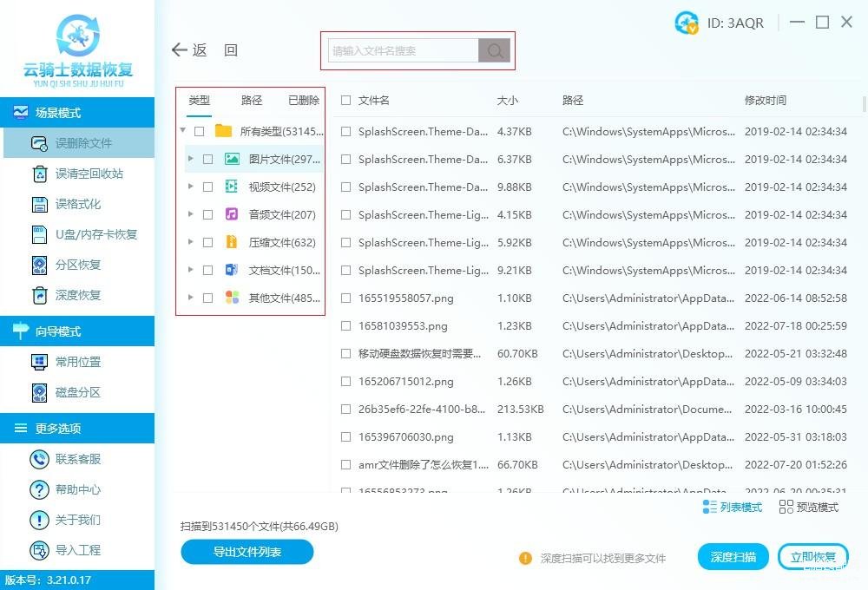Click the magnifier search button
868x590 pixels.
tap(495, 51)
